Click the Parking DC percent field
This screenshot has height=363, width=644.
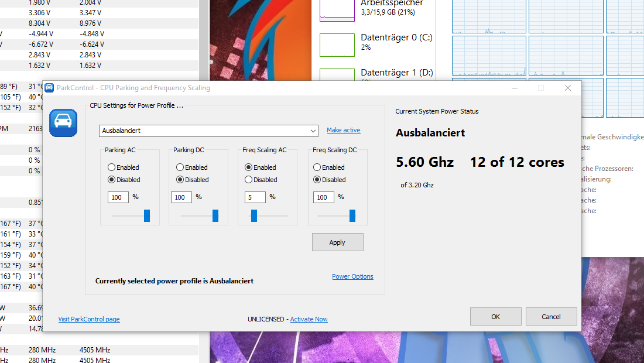[181, 197]
